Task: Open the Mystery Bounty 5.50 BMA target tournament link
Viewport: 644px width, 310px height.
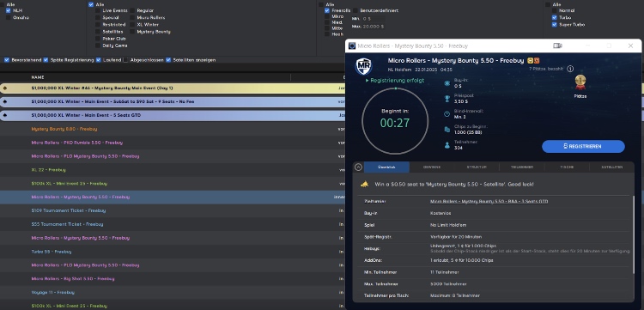Action: (x=489, y=202)
